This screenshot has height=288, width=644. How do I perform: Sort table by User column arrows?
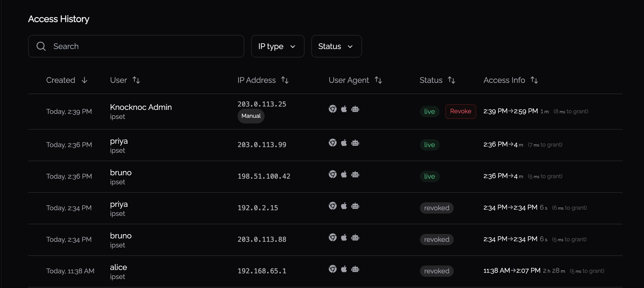point(136,80)
